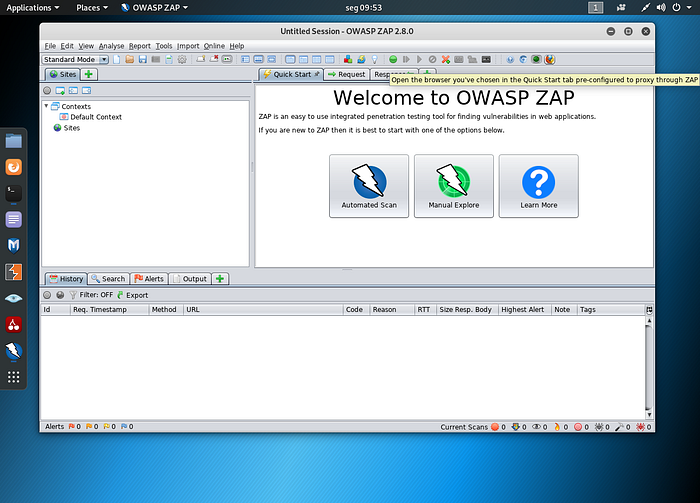Open the Options gear icon

(182, 59)
